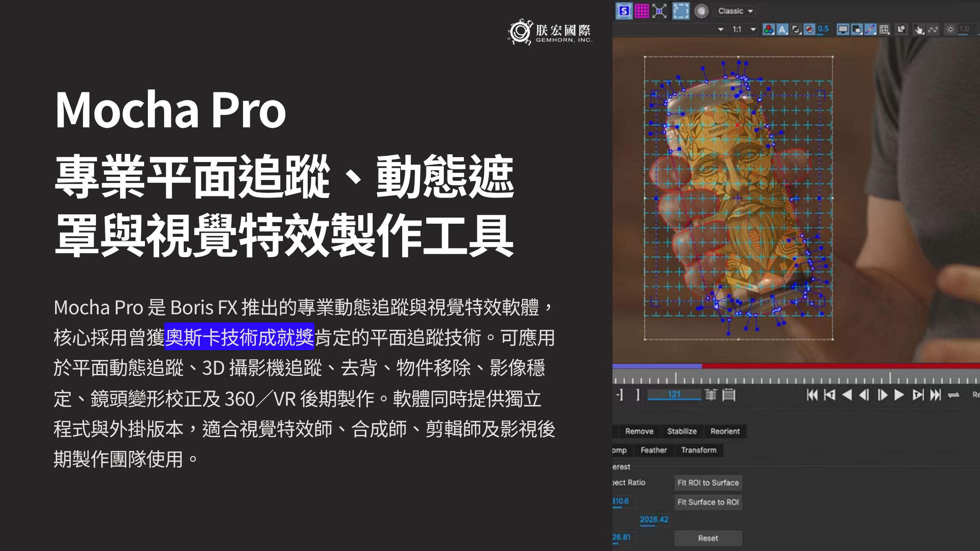Open the 1:1 zoom level dropdown

(x=744, y=29)
